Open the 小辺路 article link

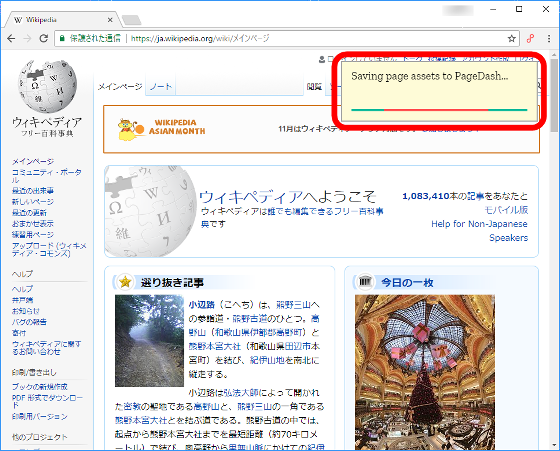coord(202,305)
